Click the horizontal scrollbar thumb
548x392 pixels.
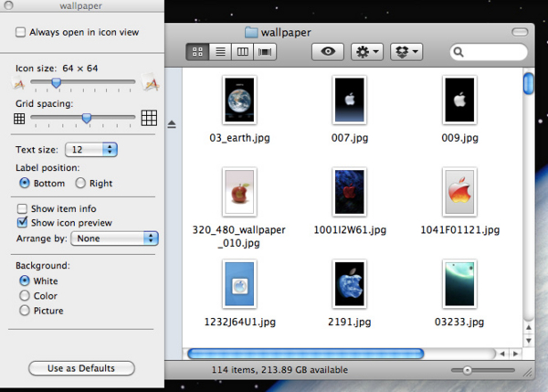point(306,354)
